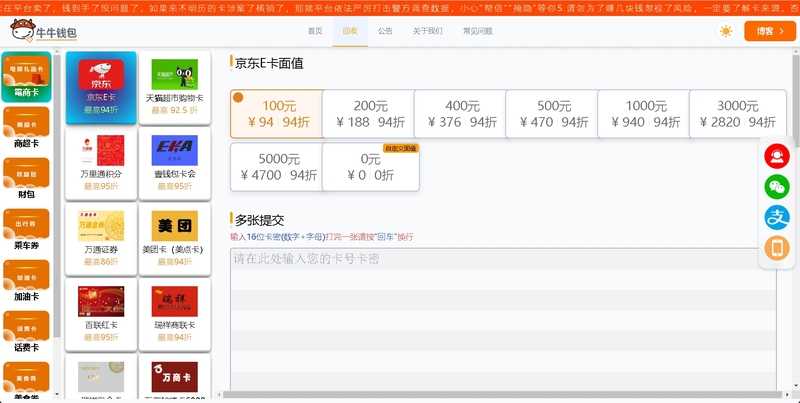Choose the 万里通积分 card
Viewport: 800px width, 403px height.
pyautogui.click(x=101, y=163)
